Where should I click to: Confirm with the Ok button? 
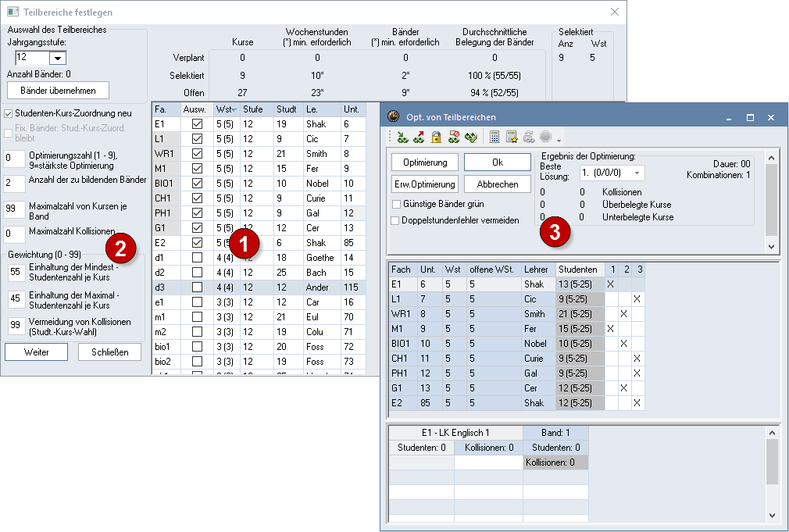pos(497,162)
